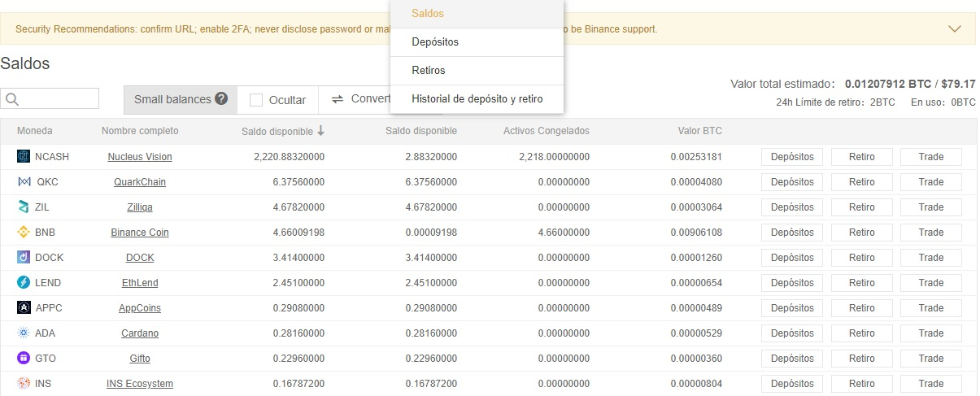Click the Gifto GTO coin icon

[23, 358]
